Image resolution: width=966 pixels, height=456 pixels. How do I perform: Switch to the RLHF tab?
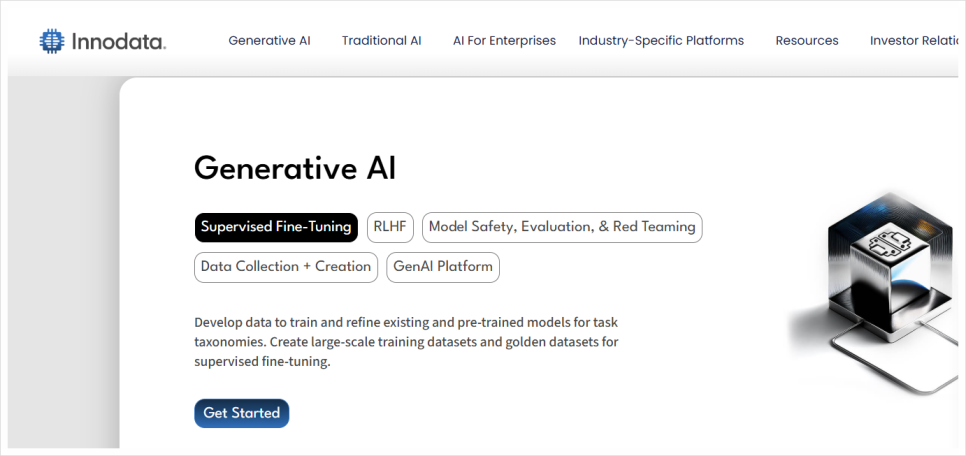(390, 227)
